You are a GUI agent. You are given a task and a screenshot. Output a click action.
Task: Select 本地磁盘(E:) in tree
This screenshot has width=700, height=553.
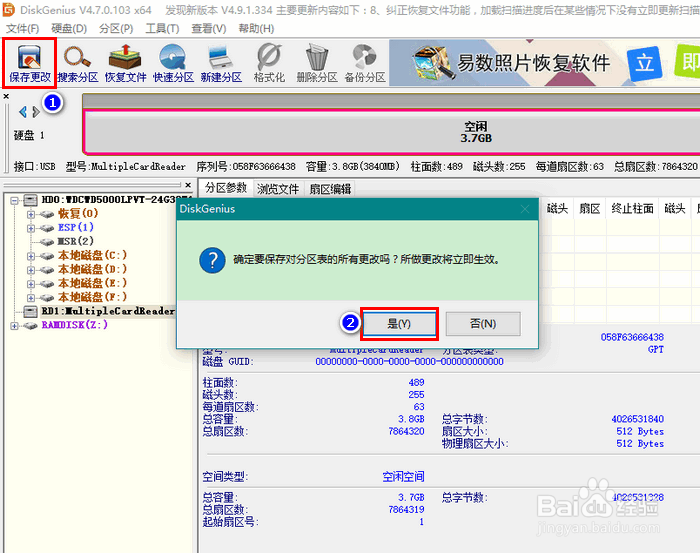(x=92, y=283)
